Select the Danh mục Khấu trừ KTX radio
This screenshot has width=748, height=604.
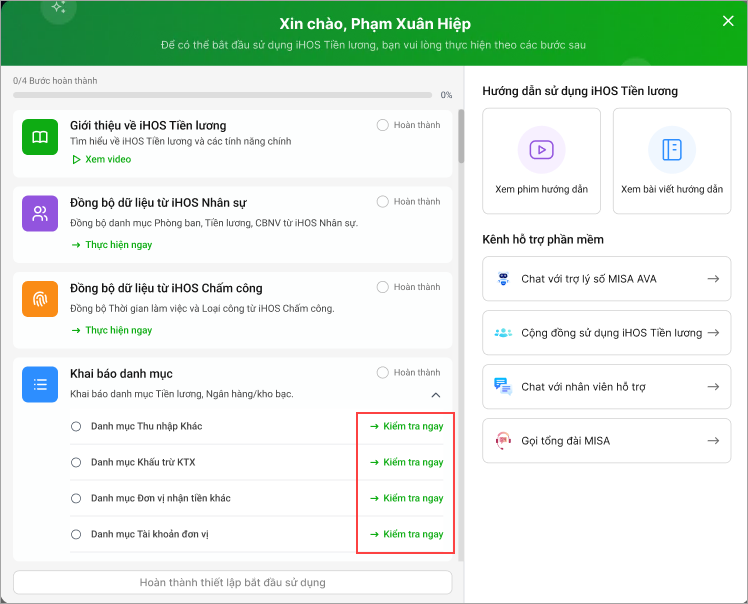[x=76, y=462]
